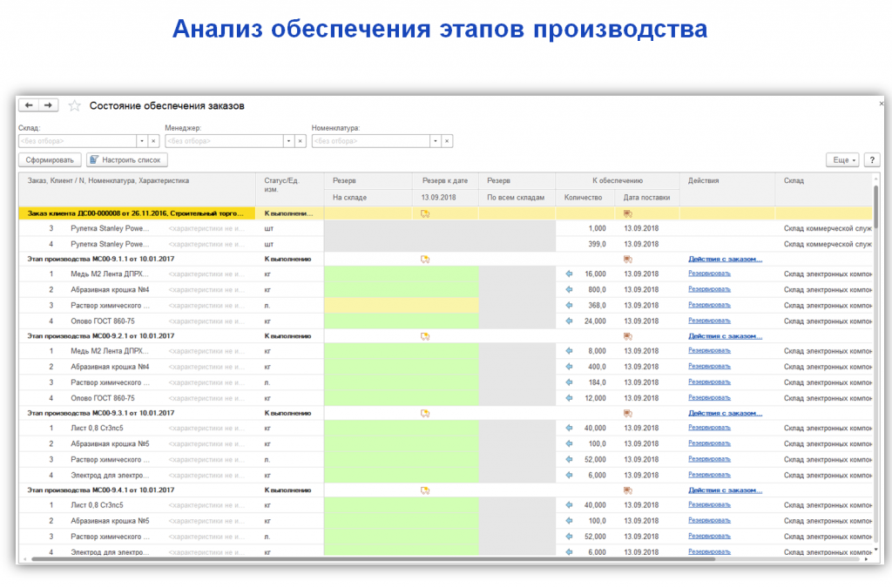The width and height of the screenshot is (892, 588).
Task: Click the Резерв к дате column header
Action: (445, 181)
